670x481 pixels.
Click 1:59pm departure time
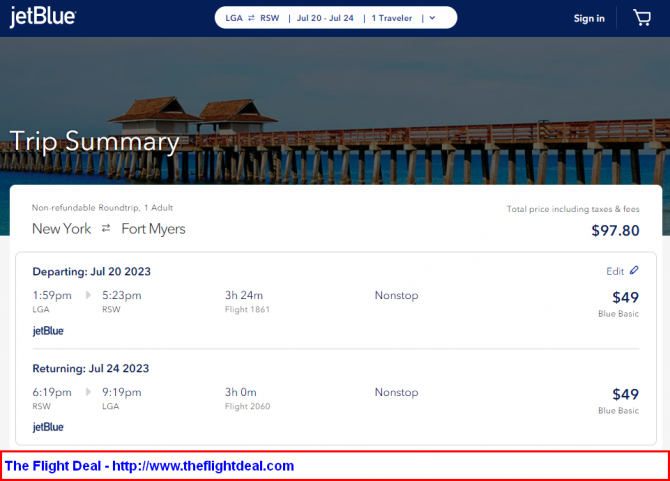pos(52,295)
